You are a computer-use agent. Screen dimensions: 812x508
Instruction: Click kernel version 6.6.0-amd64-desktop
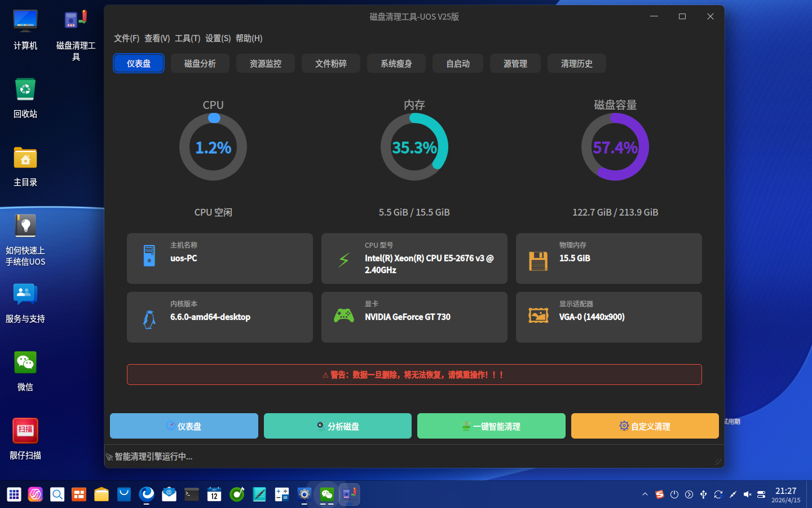210,317
